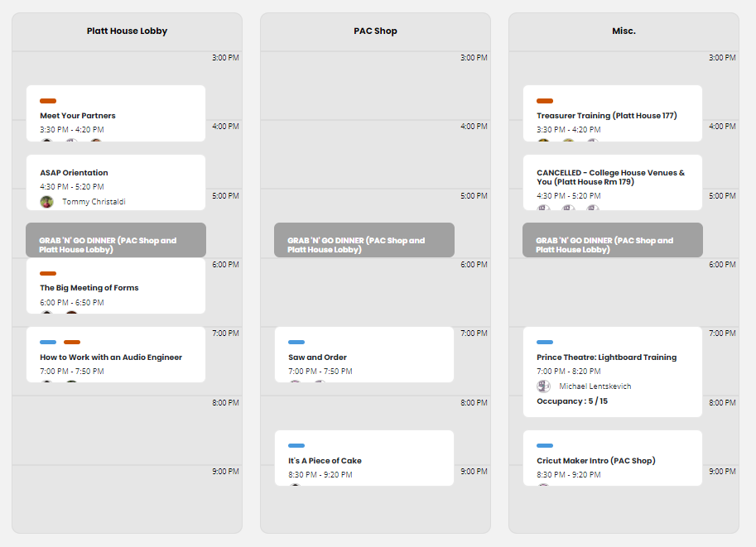756x547 pixels.
Task: Click orange tag on Big Meeting of Forms
Action: click(x=48, y=273)
